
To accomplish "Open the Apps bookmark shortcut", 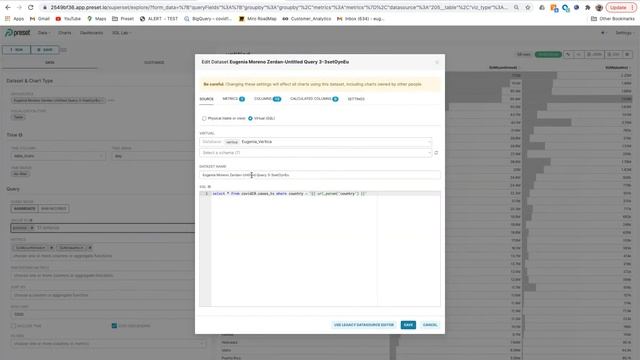I will [x=14, y=19].
